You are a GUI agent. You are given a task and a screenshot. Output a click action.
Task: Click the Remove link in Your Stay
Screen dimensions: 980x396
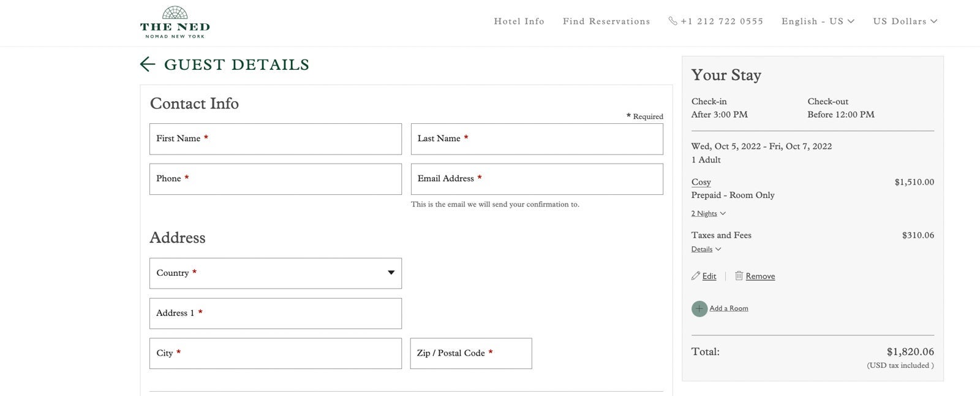point(760,276)
